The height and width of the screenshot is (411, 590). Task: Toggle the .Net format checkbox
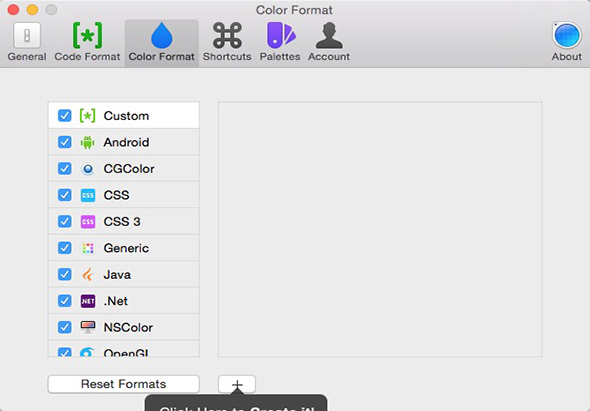[65, 301]
